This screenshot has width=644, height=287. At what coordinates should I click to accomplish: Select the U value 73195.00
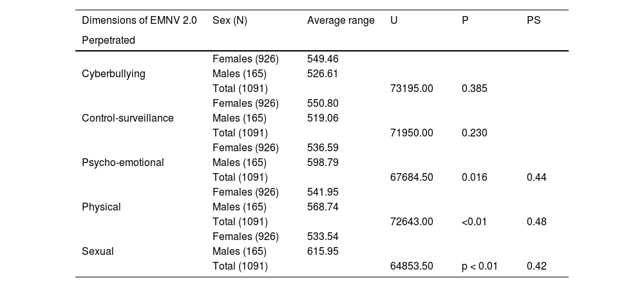(x=412, y=88)
